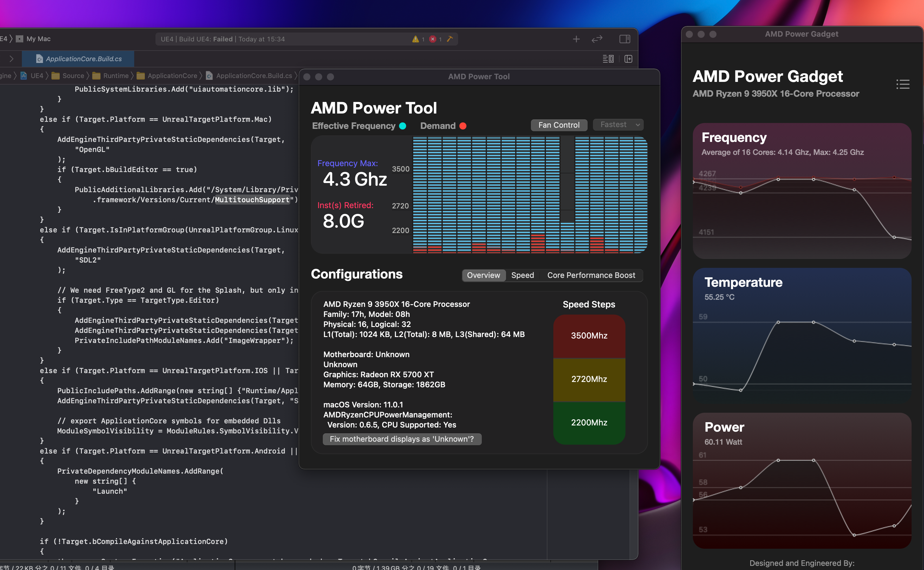
Task: Add a new editor pane icon in Xcode
Action: 628,59
